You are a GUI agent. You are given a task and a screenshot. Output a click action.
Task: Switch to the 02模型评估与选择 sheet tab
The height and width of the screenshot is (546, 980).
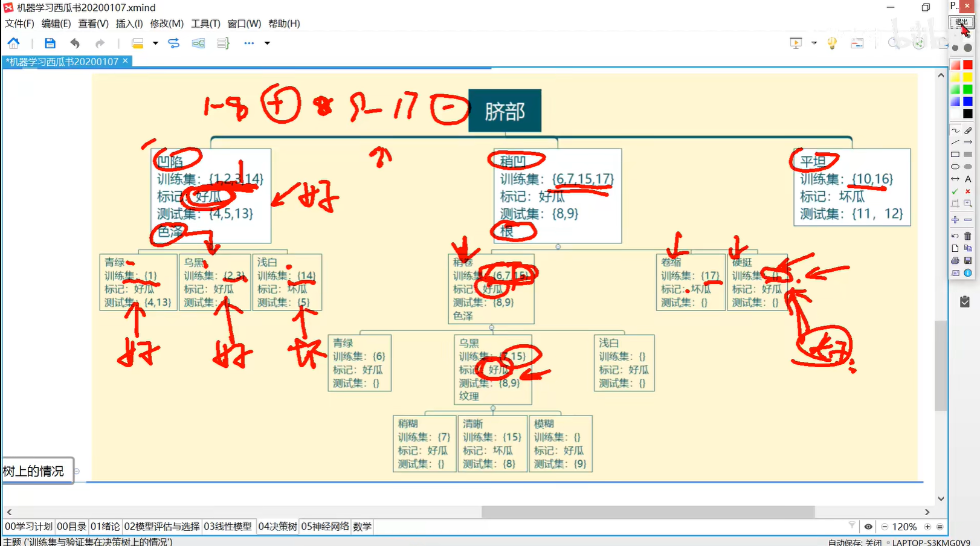pyautogui.click(x=162, y=527)
